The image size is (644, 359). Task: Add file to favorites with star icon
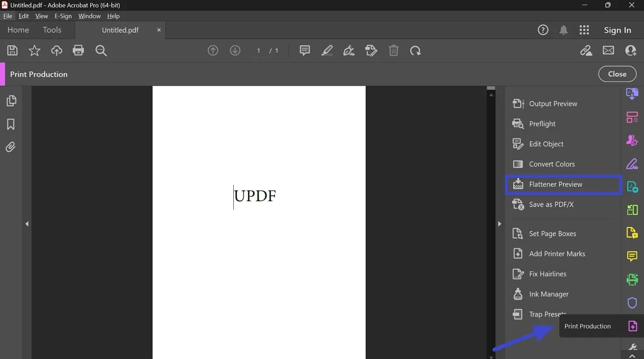click(x=34, y=50)
